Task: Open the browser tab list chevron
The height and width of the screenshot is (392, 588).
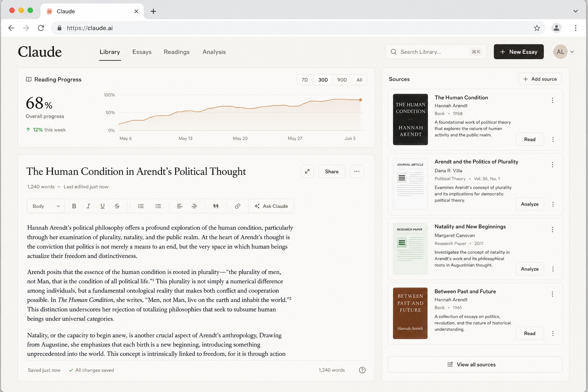Action: tap(575, 11)
